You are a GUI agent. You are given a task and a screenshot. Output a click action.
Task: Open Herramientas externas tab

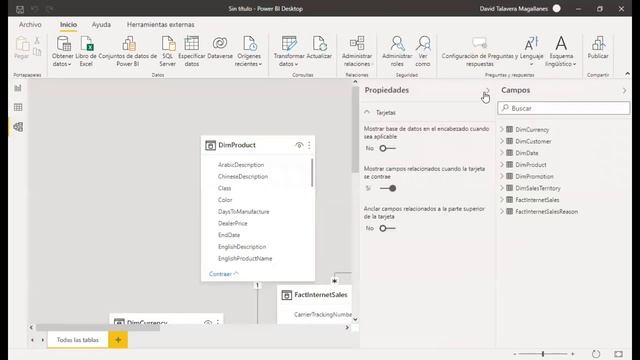click(x=160, y=24)
